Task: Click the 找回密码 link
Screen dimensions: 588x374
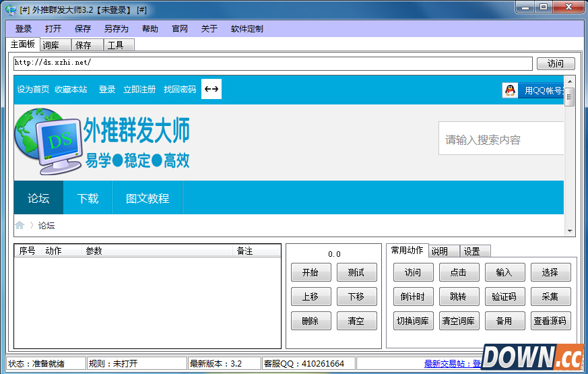Action: point(180,89)
